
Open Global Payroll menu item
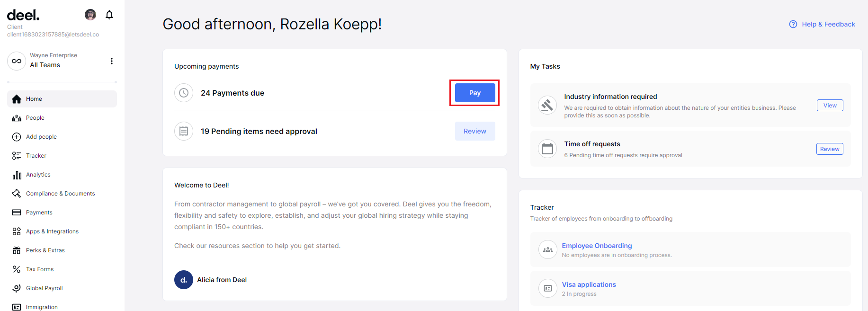pos(62,288)
